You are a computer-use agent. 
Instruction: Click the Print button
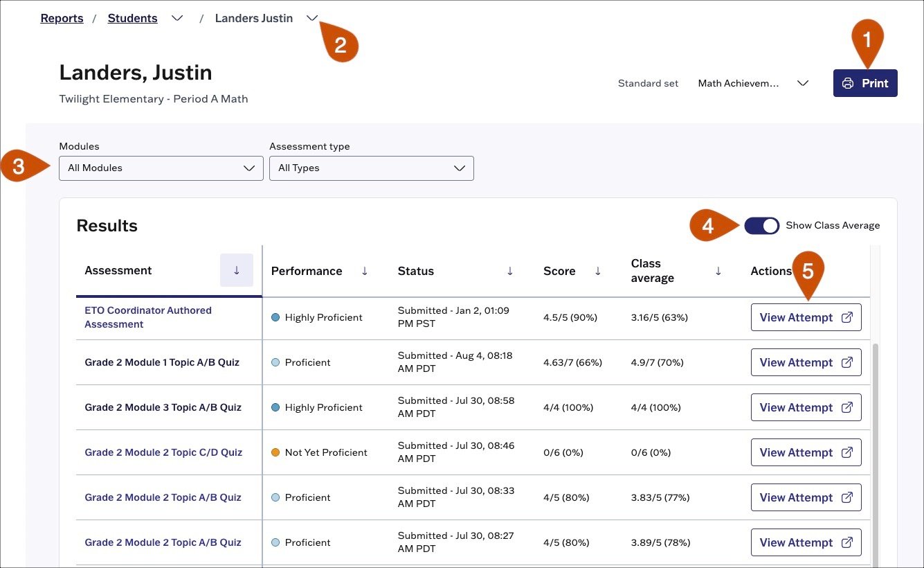coord(865,83)
